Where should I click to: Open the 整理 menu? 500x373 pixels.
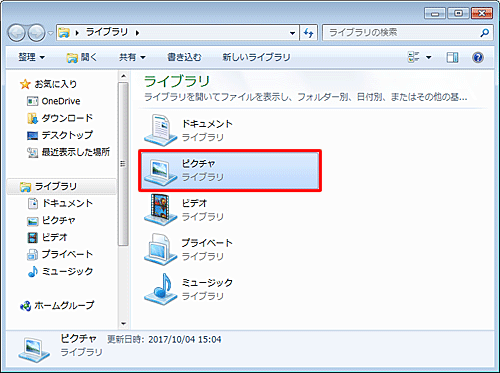31,57
